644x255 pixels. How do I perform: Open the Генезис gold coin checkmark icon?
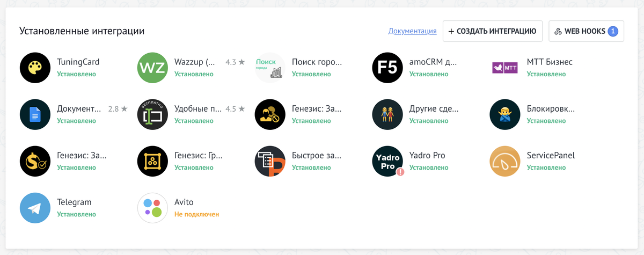[x=35, y=161]
